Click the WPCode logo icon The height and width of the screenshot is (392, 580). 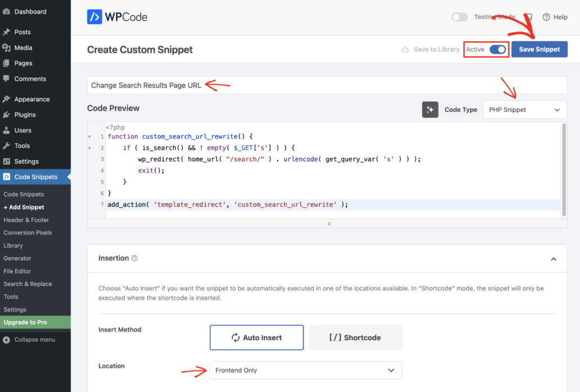click(x=95, y=17)
